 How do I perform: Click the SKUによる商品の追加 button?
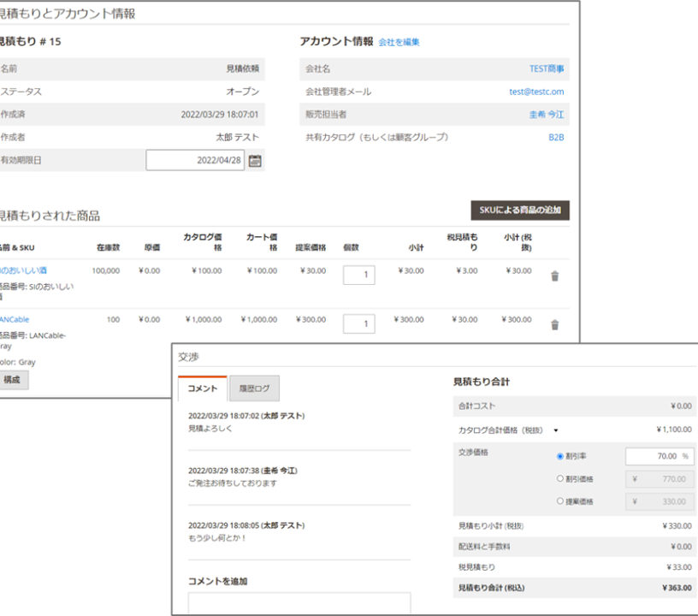(x=519, y=211)
